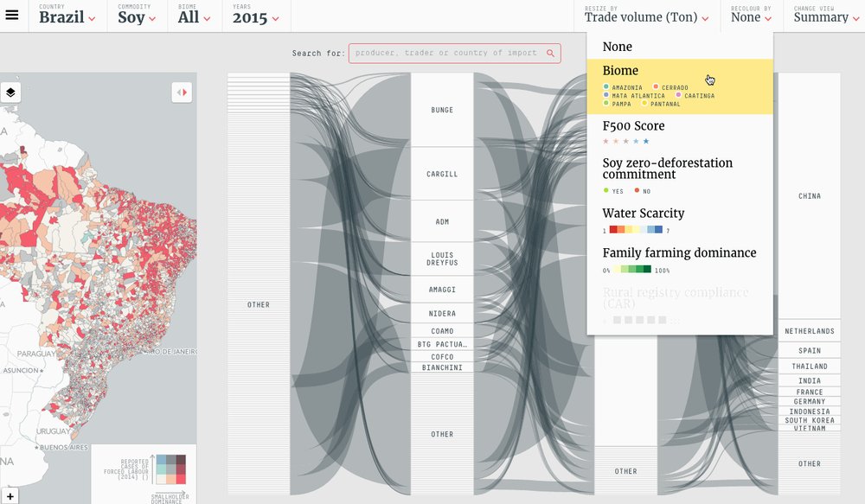Open the Change view Summary dropdown
865x504 pixels.
pos(826,16)
